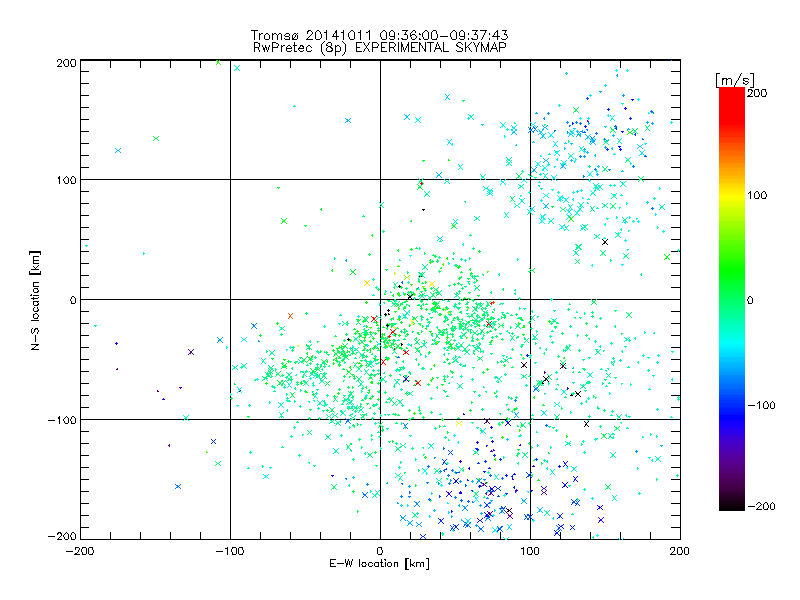Click the colorbar's '100' label
800x600 pixels.
(x=757, y=195)
